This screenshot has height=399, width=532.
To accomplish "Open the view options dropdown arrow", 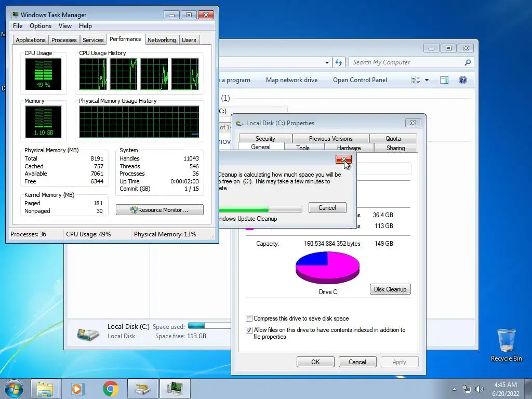I will pyautogui.click(x=427, y=80).
